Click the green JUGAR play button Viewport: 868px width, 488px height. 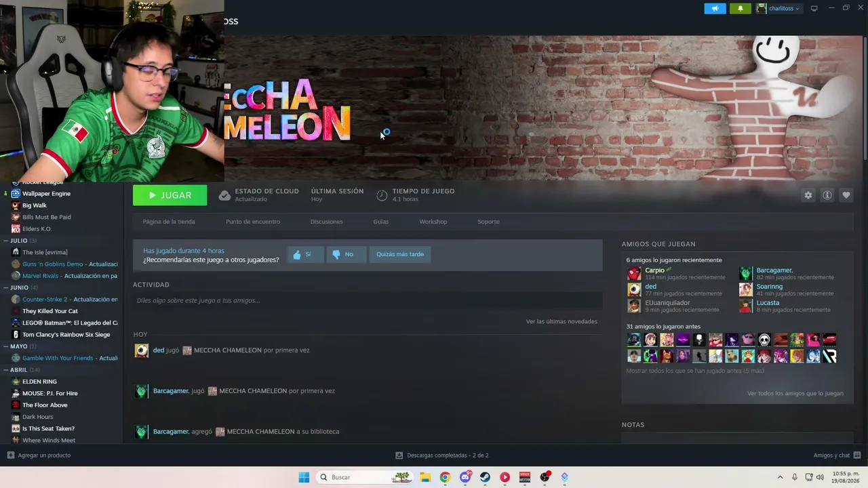(170, 195)
